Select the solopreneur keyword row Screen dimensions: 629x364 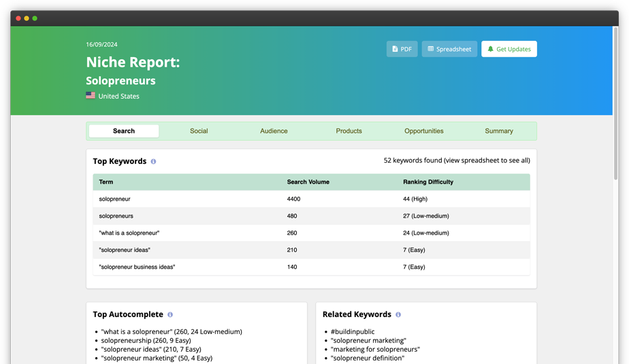pos(311,199)
